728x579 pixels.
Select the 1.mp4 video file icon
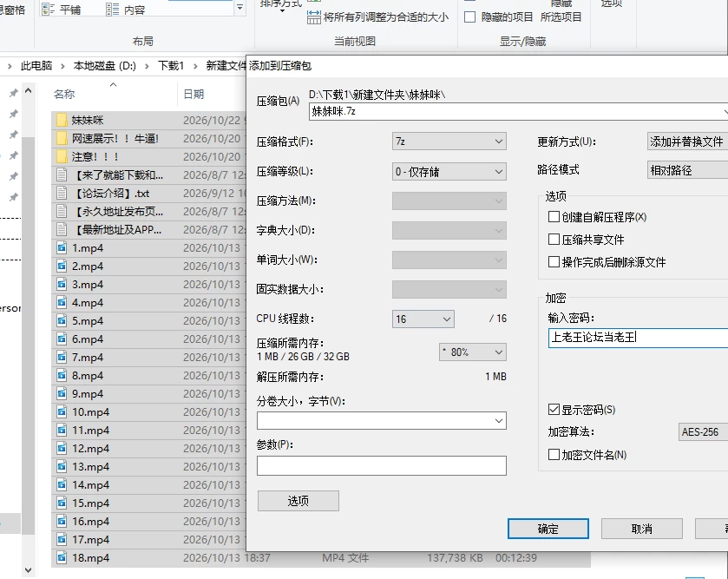(x=62, y=248)
